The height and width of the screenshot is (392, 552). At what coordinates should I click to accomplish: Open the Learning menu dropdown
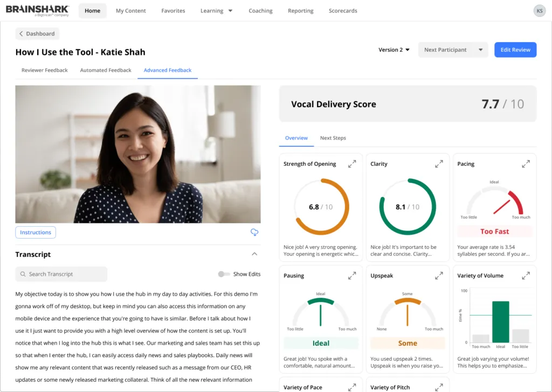pos(216,11)
